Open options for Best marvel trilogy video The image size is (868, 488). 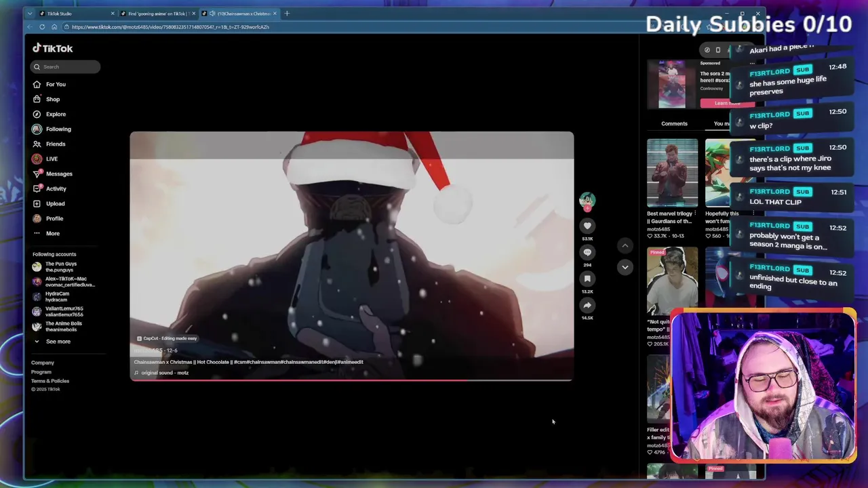(695, 213)
